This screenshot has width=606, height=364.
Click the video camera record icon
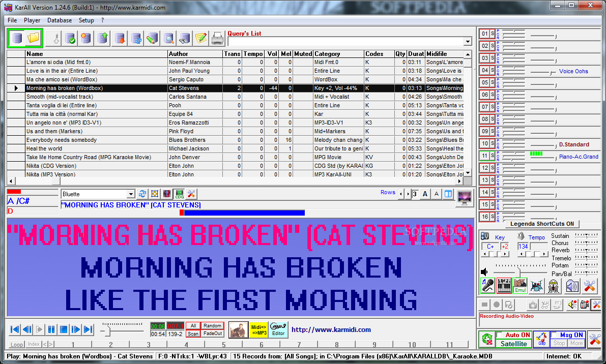coord(584,305)
